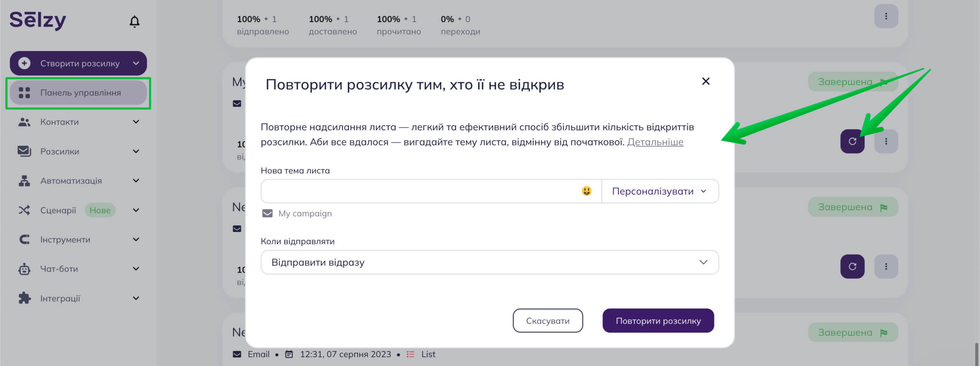Click resend icon on the first Завершена campaign

pyautogui.click(x=852, y=141)
